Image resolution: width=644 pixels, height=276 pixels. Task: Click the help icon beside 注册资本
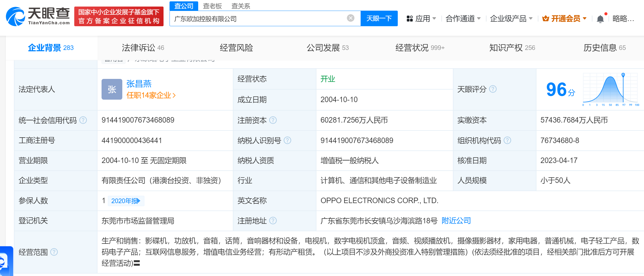tap(273, 120)
